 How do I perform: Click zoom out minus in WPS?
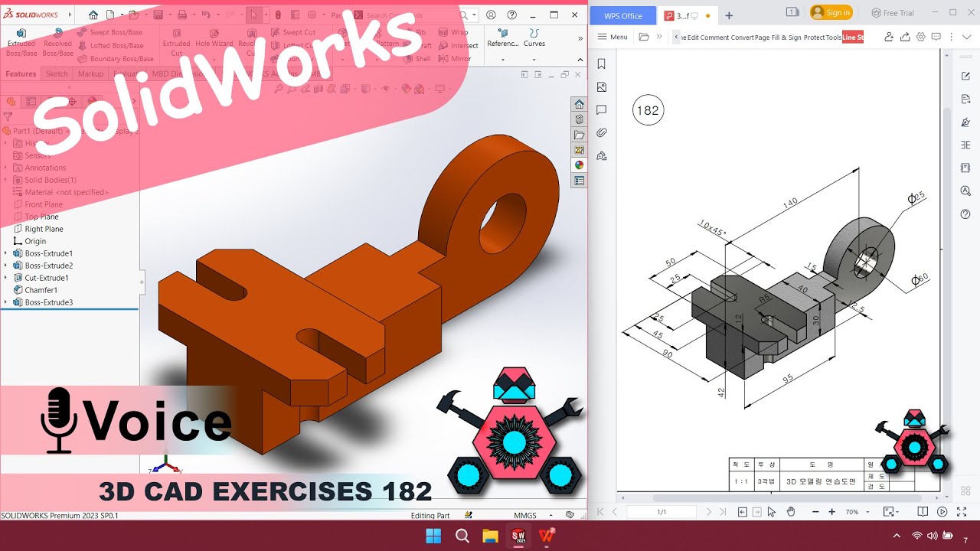(815, 511)
